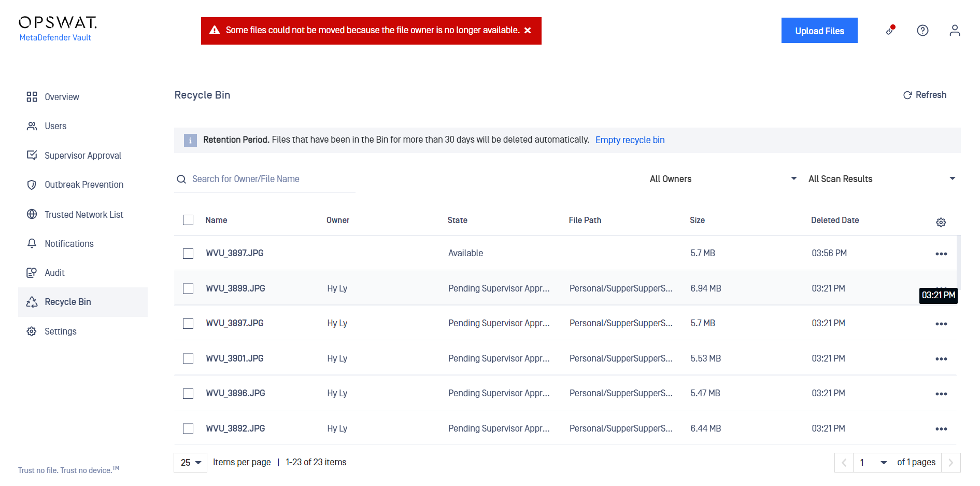This screenshot has height=486, width=980.
Task: Click the Recycle Bin recycle icon
Action: [32, 302]
